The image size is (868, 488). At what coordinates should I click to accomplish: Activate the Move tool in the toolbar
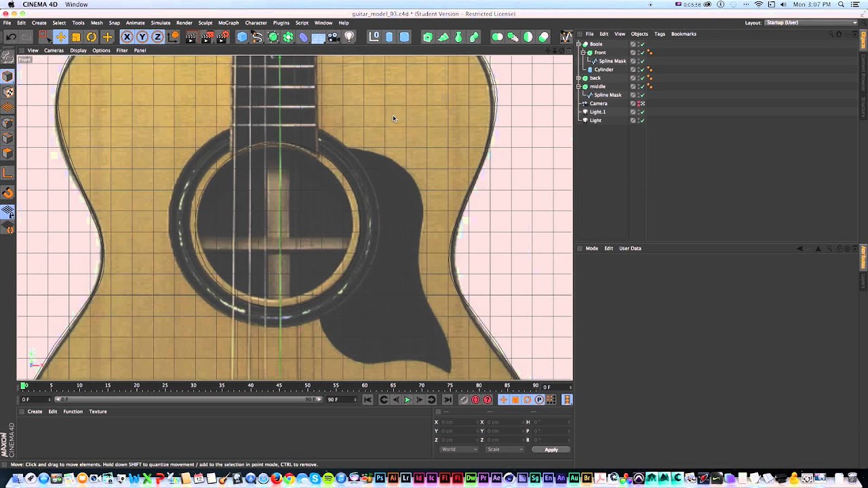click(x=60, y=37)
